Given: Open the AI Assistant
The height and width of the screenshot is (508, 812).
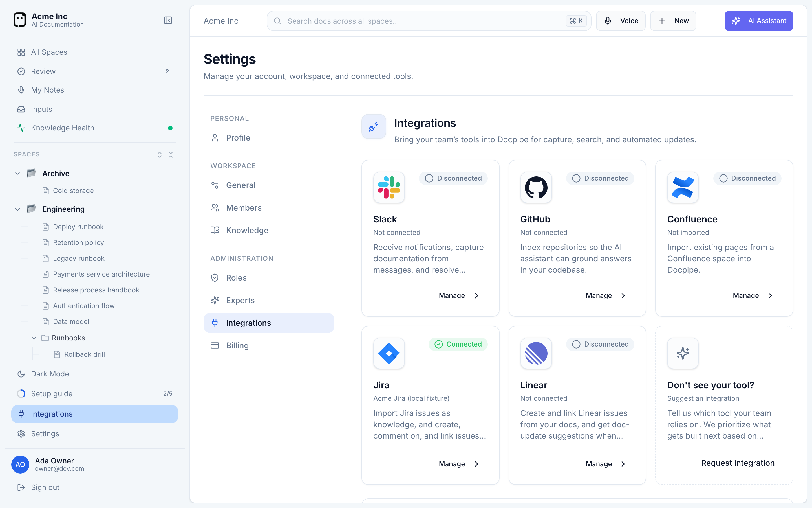Looking at the screenshot, I should pos(759,21).
